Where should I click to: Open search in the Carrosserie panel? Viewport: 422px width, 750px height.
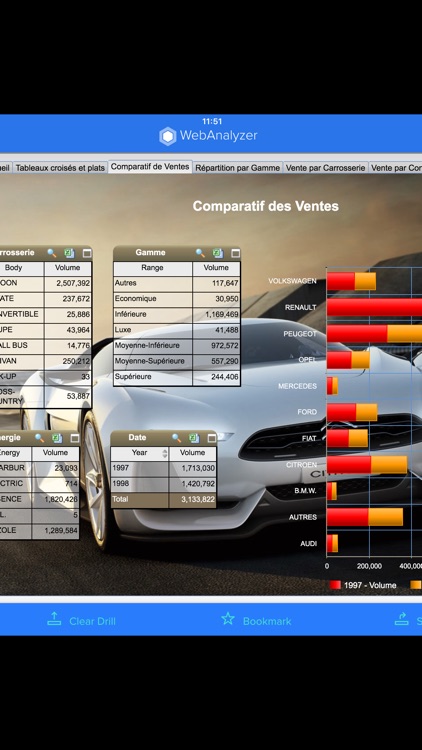pyautogui.click(x=51, y=253)
